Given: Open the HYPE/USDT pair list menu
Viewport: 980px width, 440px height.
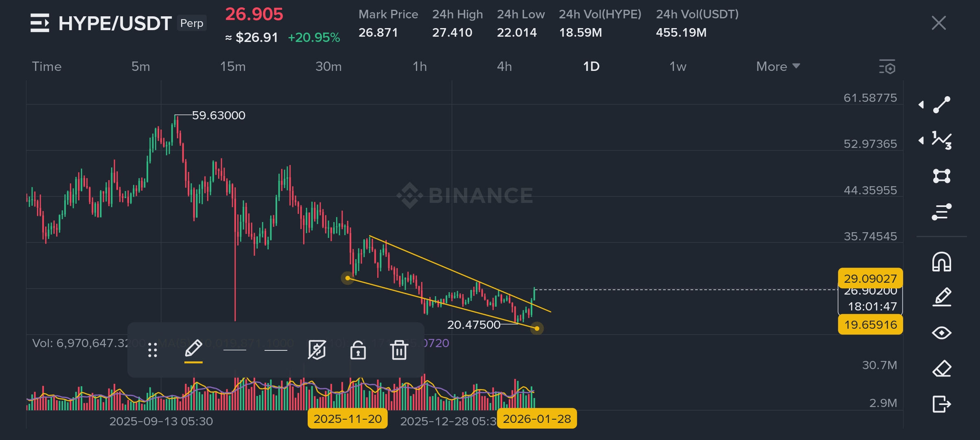Looking at the screenshot, I should [40, 23].
